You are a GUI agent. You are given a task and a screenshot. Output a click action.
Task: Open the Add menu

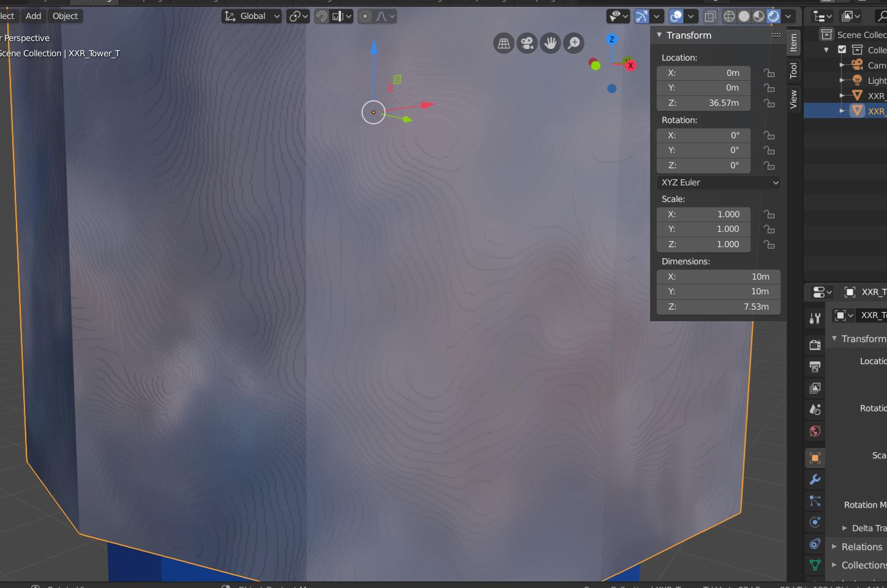point(33,16)
